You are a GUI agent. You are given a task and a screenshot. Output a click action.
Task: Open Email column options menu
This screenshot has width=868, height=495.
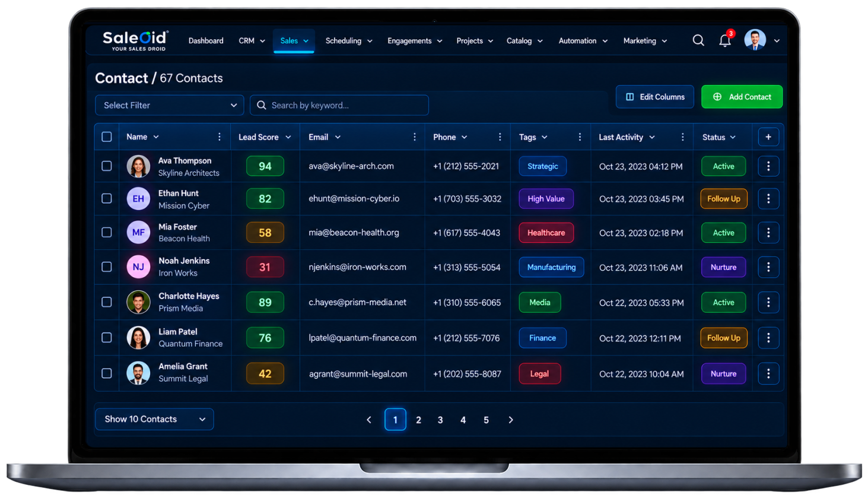point(415,137)
